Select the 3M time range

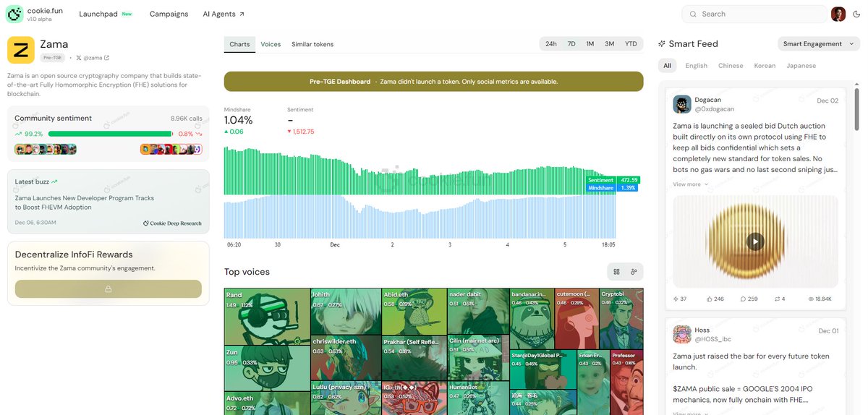[x=610, y=44]
